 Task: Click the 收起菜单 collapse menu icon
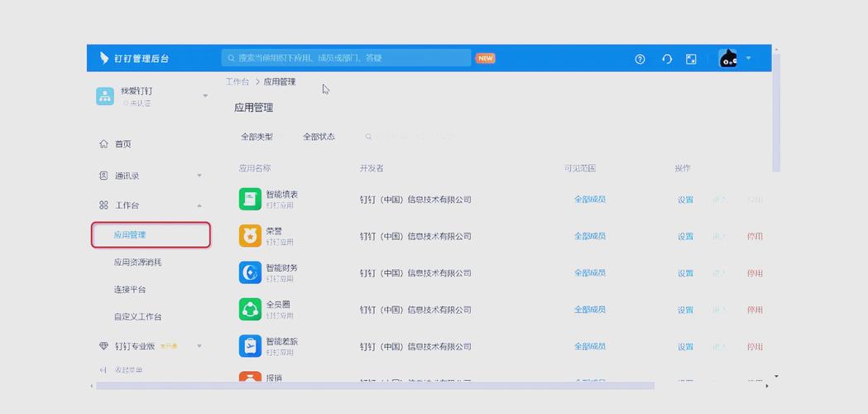tap(103, 369)
